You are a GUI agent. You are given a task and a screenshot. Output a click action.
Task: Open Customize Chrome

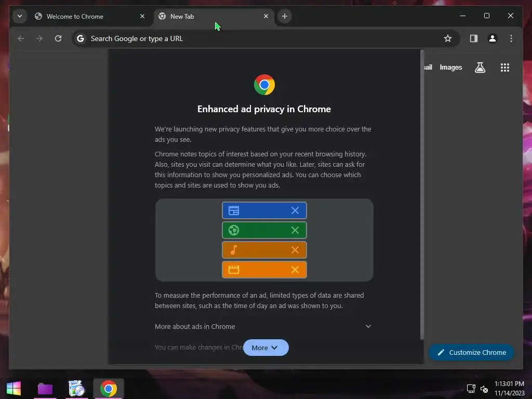coord(471,353)
